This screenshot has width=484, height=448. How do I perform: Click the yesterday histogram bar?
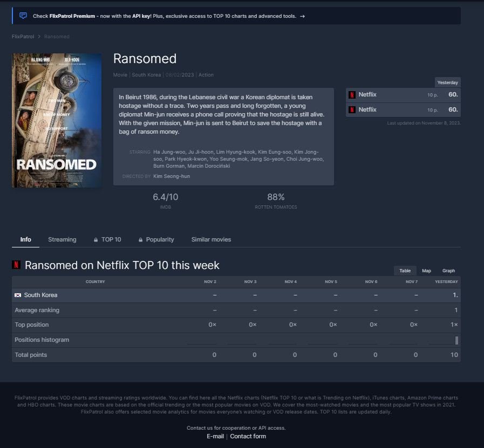(456, 340)
